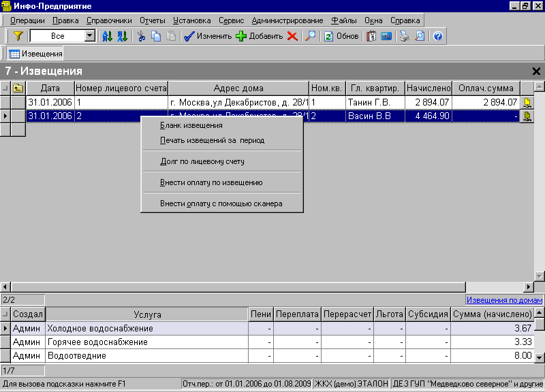Select the 'Танин Г.В.' cell
Screen dimensions: 545x392
click(x=375, y=103)
